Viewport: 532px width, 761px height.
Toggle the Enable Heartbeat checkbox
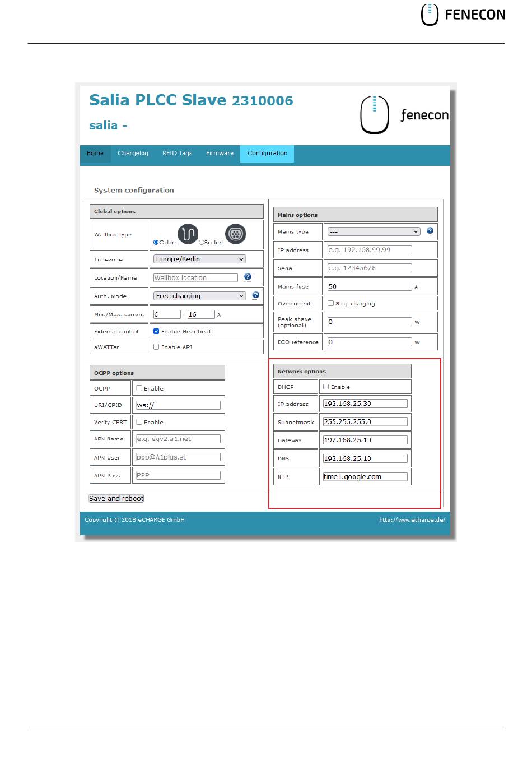157,331
